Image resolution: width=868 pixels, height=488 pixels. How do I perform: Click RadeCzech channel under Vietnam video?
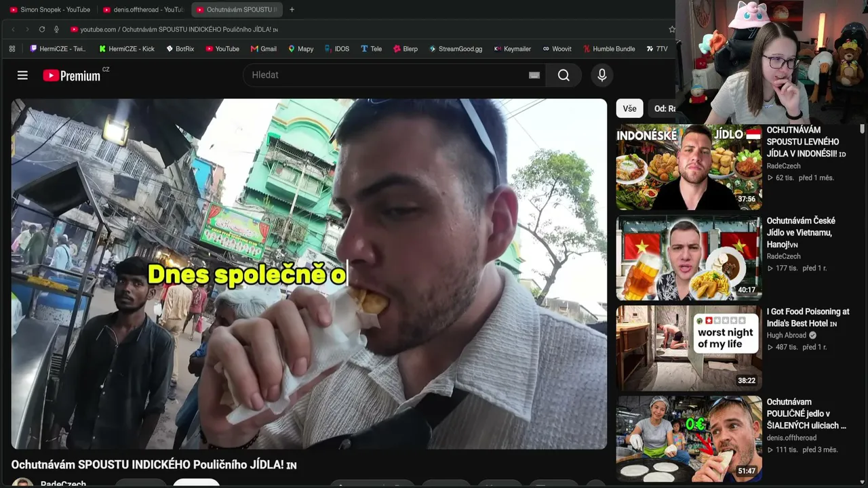(784, 256)
